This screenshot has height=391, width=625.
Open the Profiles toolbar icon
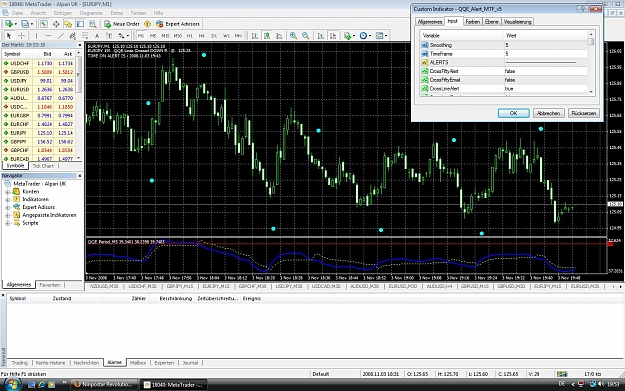click(x=26, y=24)
